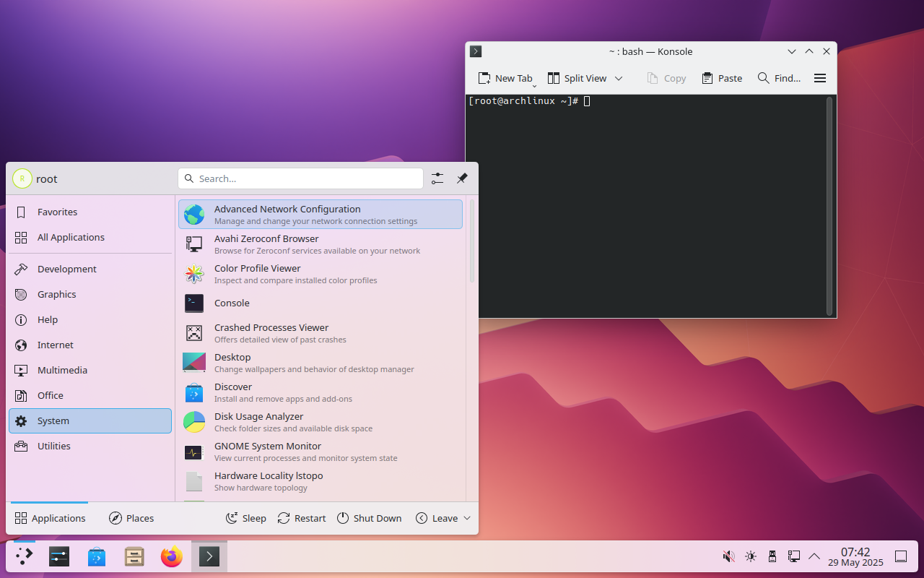Select Office category

click(90, 395)
